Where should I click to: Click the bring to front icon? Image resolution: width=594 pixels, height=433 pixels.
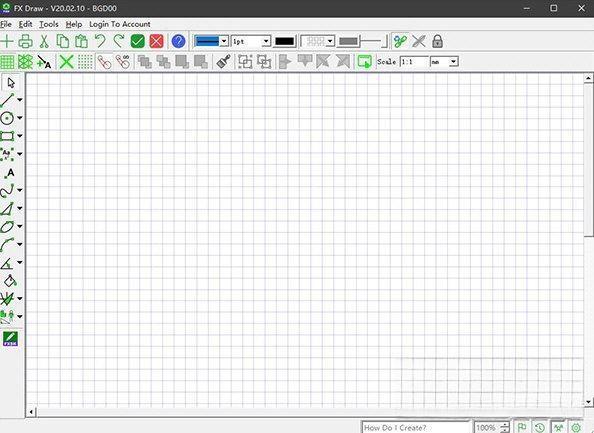pos(182,62)
